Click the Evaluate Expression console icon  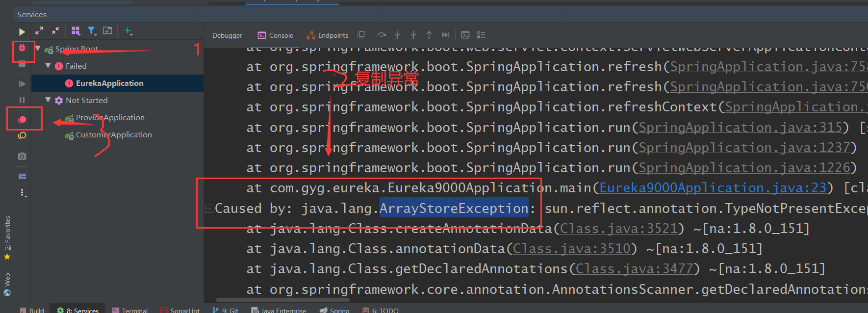click(x=465, y=35)
